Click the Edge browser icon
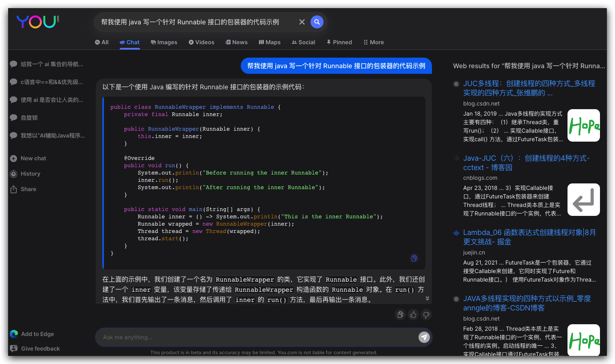Screen dimensions: 615x364 click(14, 334)
